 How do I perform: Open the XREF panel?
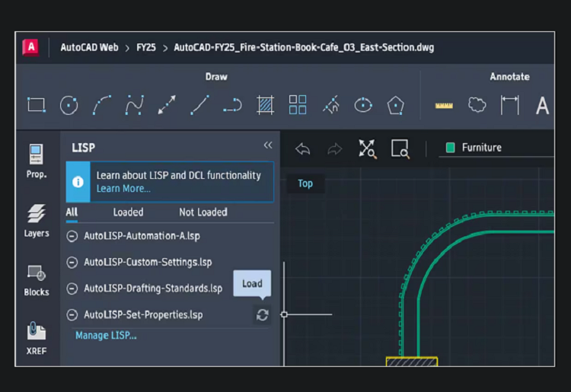[37, 339]
